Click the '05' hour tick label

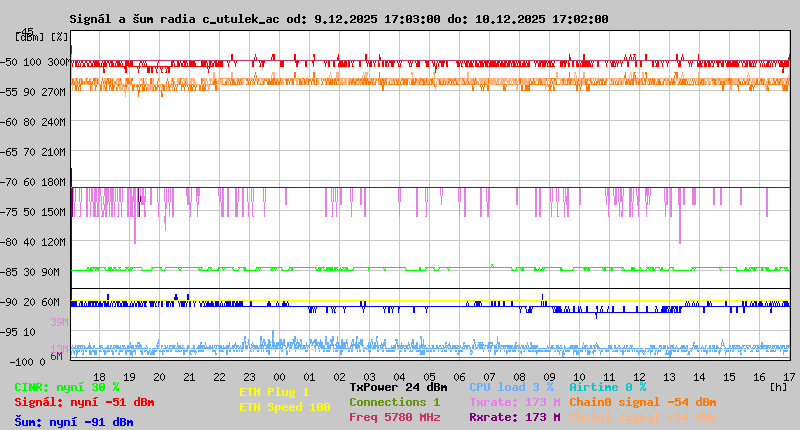430,377
